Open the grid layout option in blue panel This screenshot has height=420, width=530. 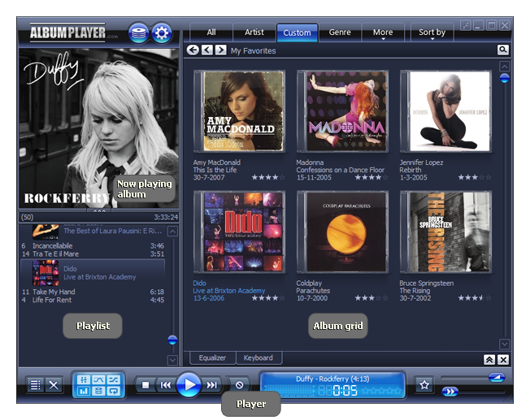83,379
